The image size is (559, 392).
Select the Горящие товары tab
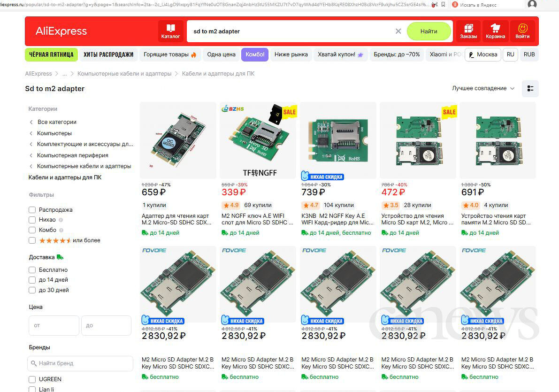pyautogui.click(x=170, y=54)
